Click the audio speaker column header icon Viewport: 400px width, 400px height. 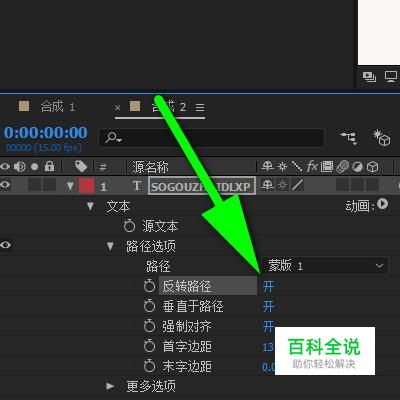tap(20, 166)
